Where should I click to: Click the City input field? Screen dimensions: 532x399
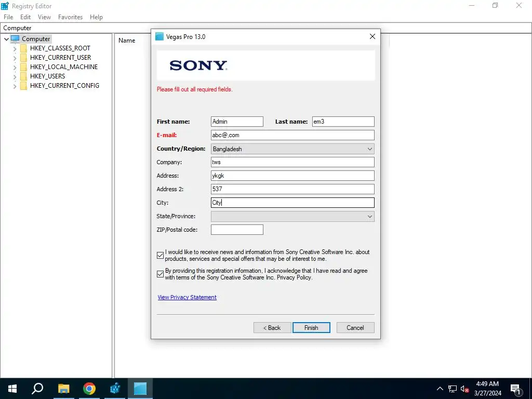[x=292, y=203]
